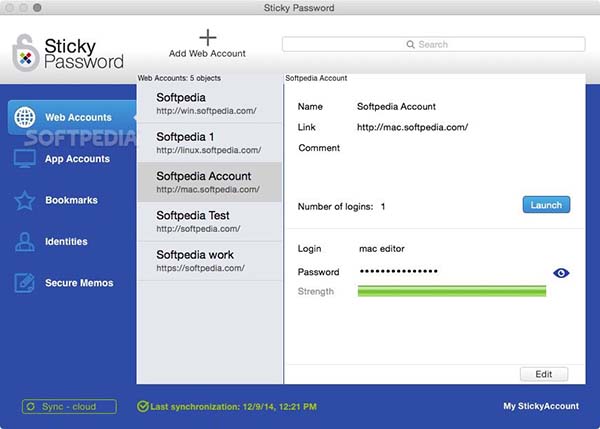Click into the Search field

(434, 44)
